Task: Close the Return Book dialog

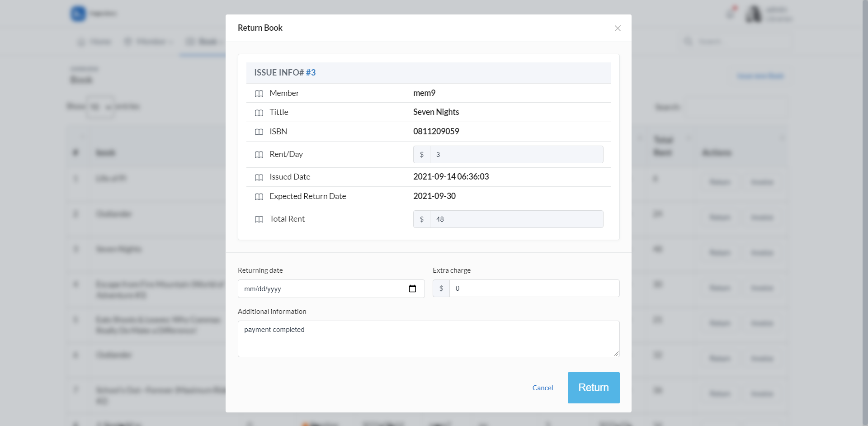Action: pyautogui.click(x=618, y=28)
